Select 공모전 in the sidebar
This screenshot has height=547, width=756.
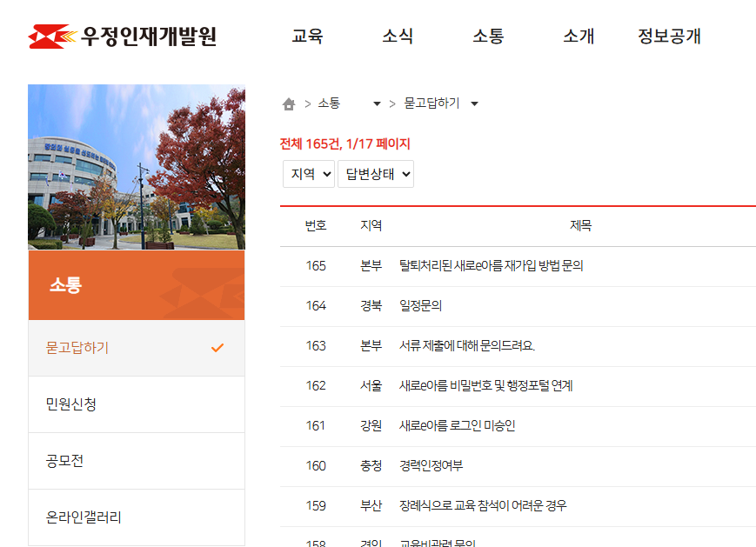coord(137,461)
